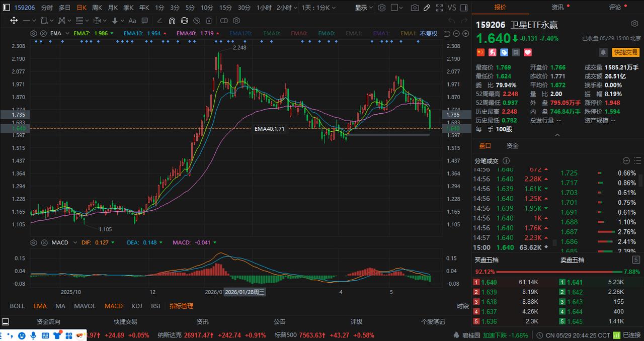Viewport: 644px width, 341px height.
Task: Toggle the RSI indicator
Action: click(155, 306)
